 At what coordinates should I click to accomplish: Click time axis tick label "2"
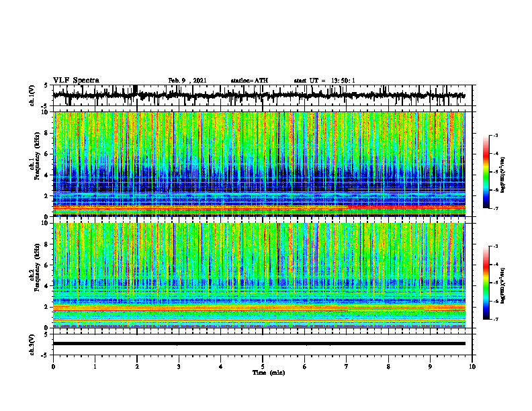[x=137, y=367]
